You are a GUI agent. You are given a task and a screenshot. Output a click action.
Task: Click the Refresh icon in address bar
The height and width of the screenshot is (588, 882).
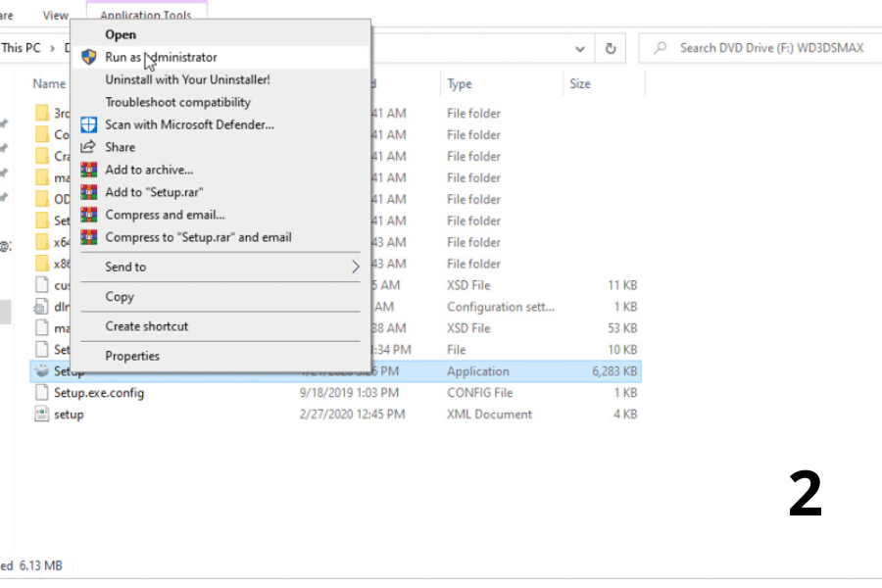(x=611, y=48)
